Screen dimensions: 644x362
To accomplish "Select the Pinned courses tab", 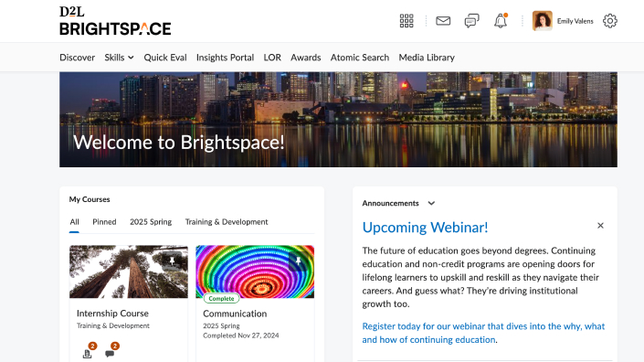I will point(104,222).
